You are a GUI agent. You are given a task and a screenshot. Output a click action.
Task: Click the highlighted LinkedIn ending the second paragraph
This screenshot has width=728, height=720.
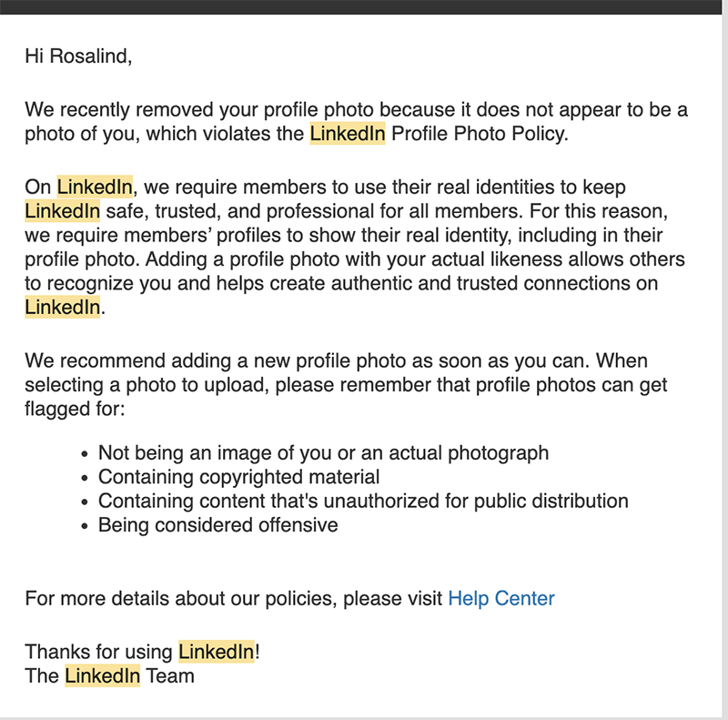point(62,307)
